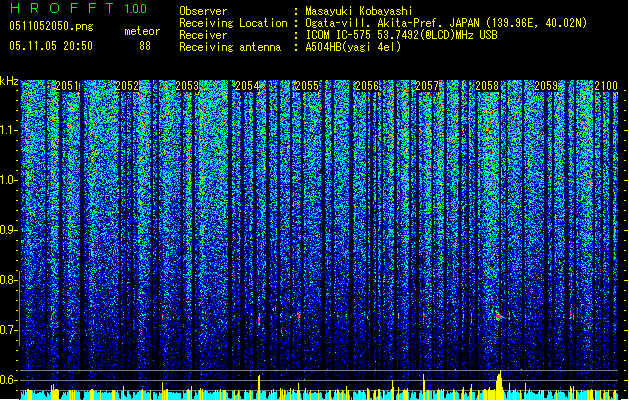Click time marker 2056
Screen dimensions: 629x400
pyautogui.click(x=367, y=86)
